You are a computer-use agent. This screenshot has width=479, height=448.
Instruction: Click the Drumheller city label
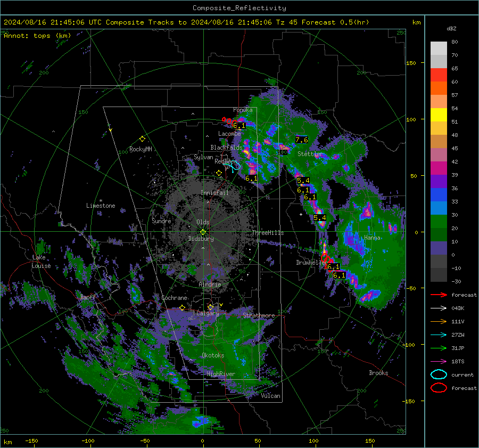(x=311, y=263)
